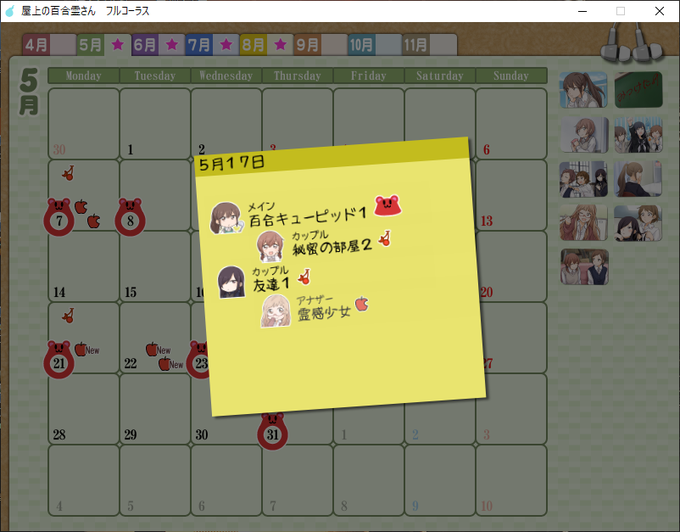Click the braided girl avatar beside 秘密の部屋2
This screenshot has height=532, width=680.
pyautogui.click(x=271, y=246)
